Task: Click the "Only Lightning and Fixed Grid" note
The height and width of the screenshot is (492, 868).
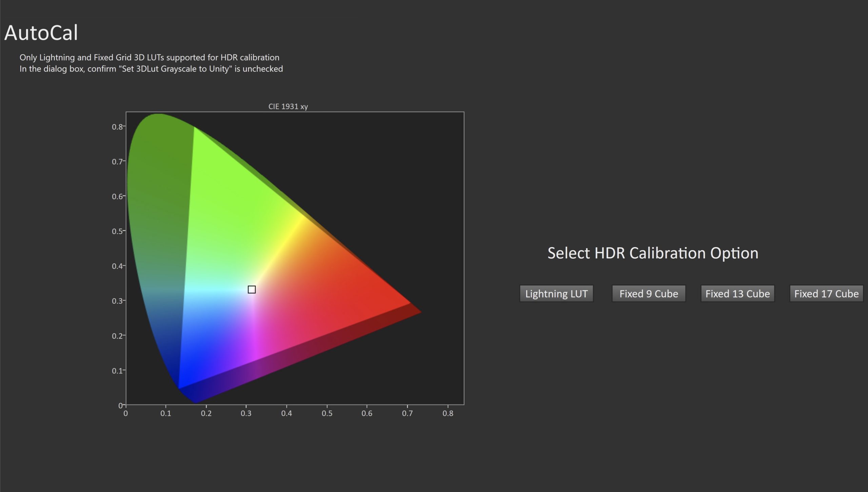Action: [150, 57]
